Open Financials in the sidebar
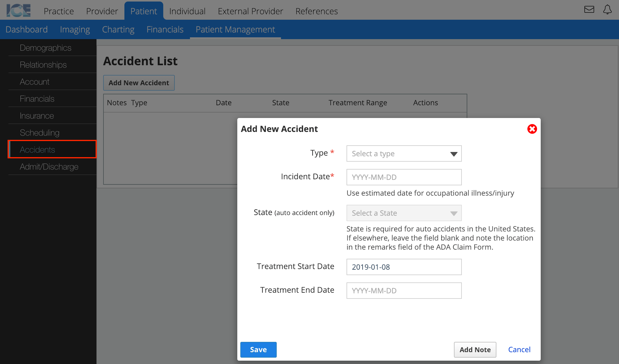 [x=52, y=99]
